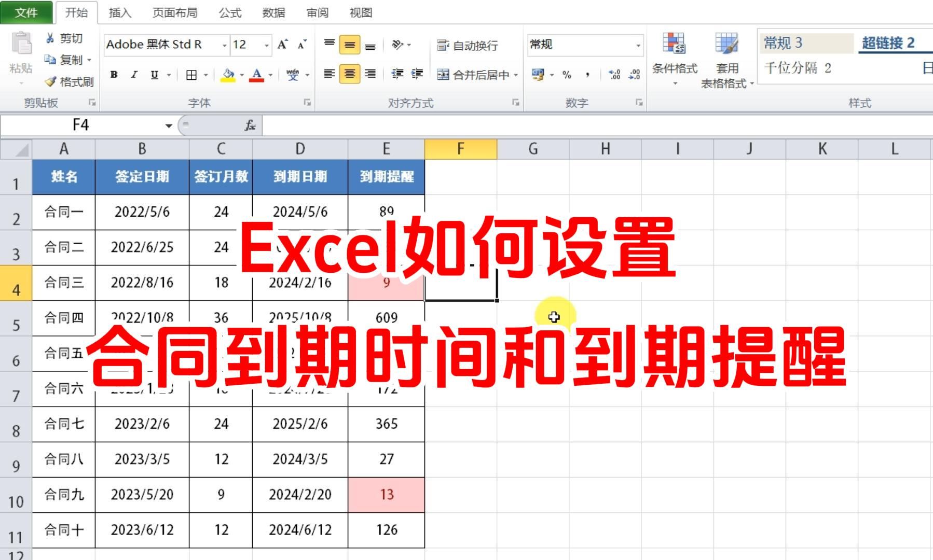Click the insert function fx icon
This screenshot has height=560, width=933.
pyautogui.click(x=250, y=125)
